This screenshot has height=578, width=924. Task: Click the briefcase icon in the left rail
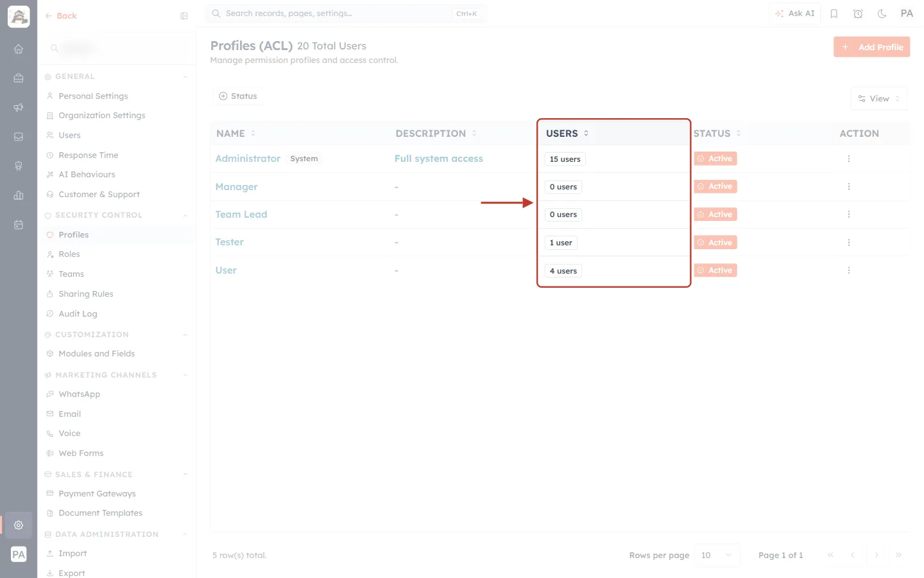click(19, 78)
